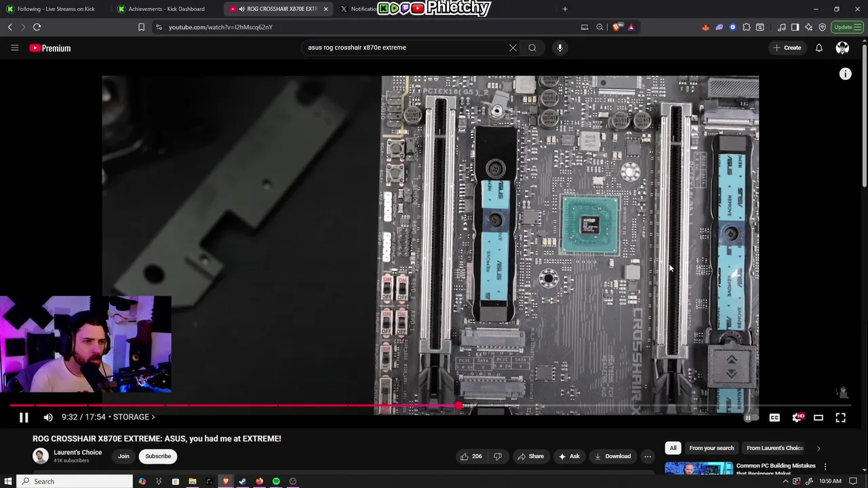Select From your search chip
The image size is (868, 488).
tap(711, 448)
